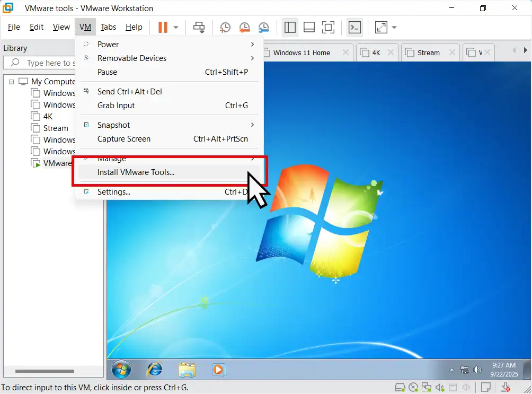
Task: Click the stretch guest display icon
Action: [x=381, y=27]
